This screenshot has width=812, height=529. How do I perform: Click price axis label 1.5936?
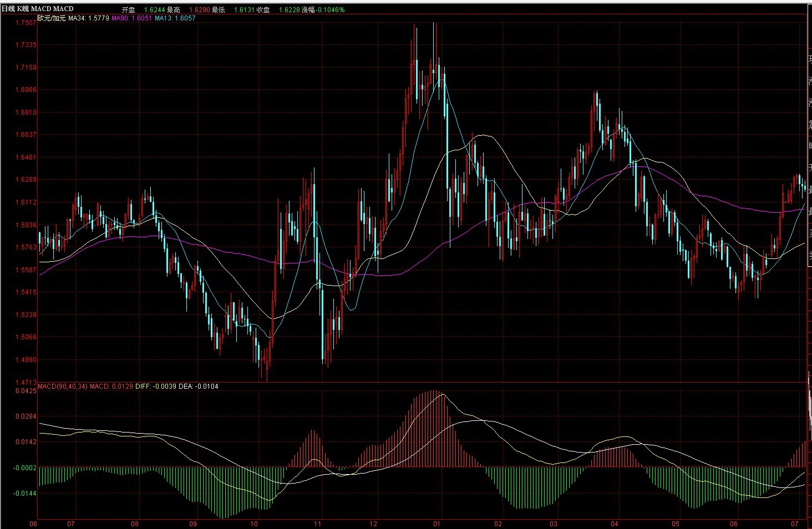(26, 225)
